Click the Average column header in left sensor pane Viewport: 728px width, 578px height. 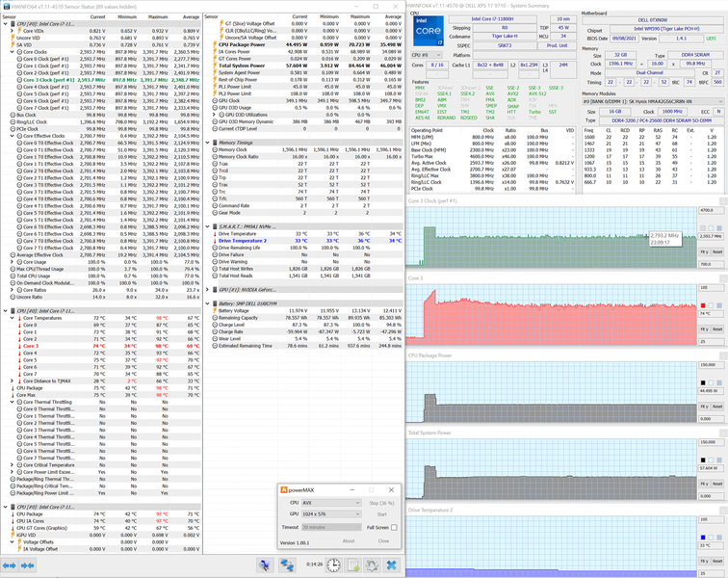[191, 16]
